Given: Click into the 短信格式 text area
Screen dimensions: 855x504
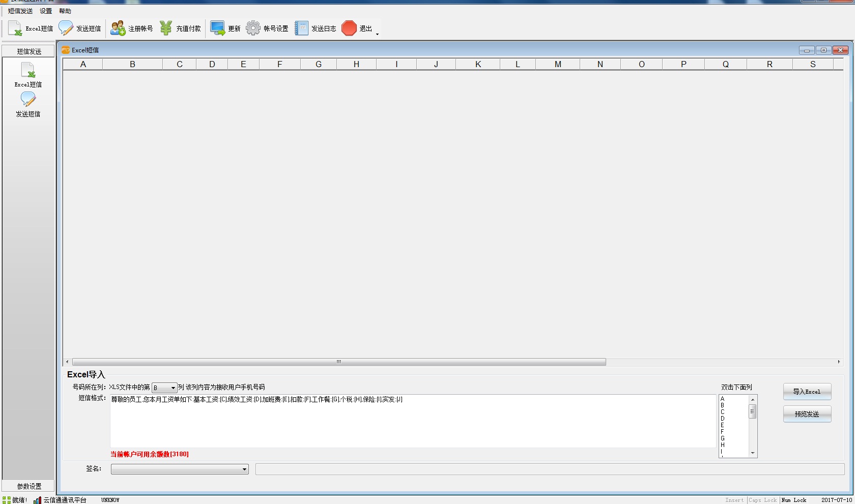Looking at the screenshot, I should 413,421.
